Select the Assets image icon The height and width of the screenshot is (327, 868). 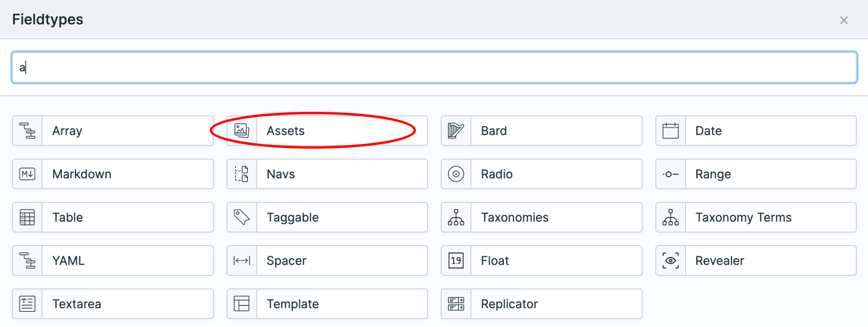pos(241,131)
